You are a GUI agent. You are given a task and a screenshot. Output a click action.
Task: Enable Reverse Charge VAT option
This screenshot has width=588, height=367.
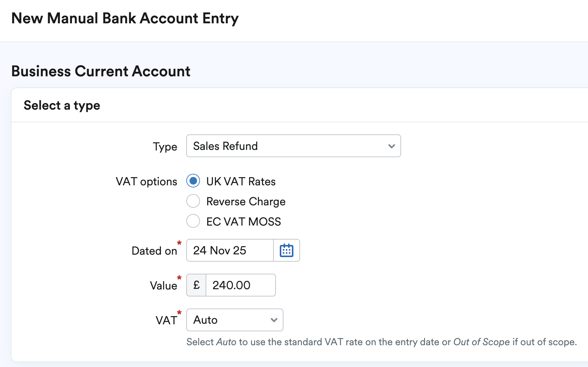(x=193, y=201)
